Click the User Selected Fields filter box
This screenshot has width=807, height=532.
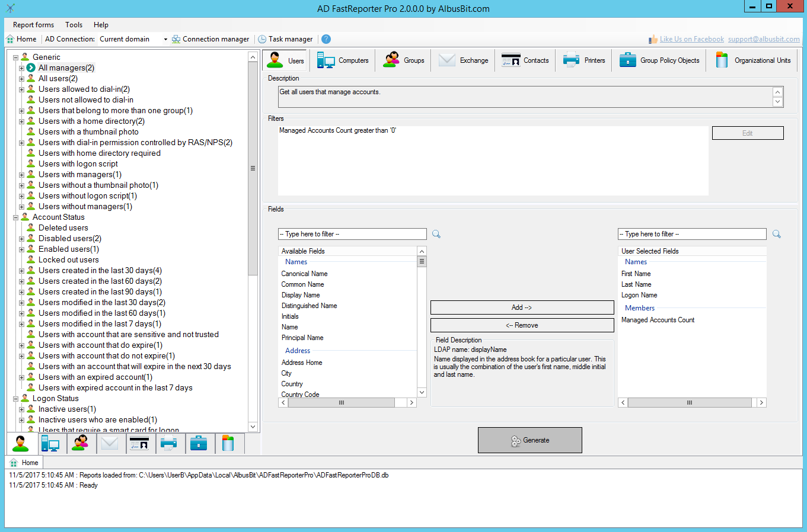692,234
